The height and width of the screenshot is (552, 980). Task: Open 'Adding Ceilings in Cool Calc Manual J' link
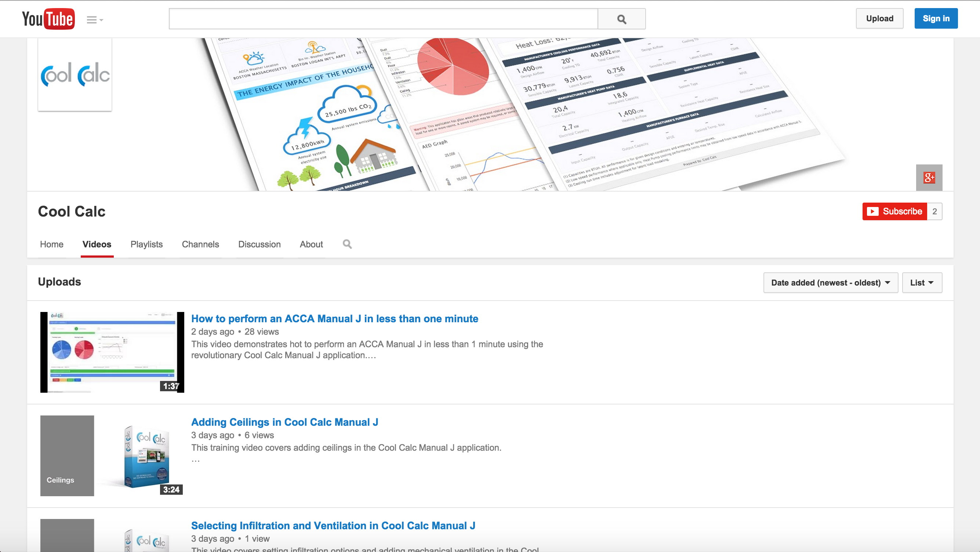(x=284, y=422)
